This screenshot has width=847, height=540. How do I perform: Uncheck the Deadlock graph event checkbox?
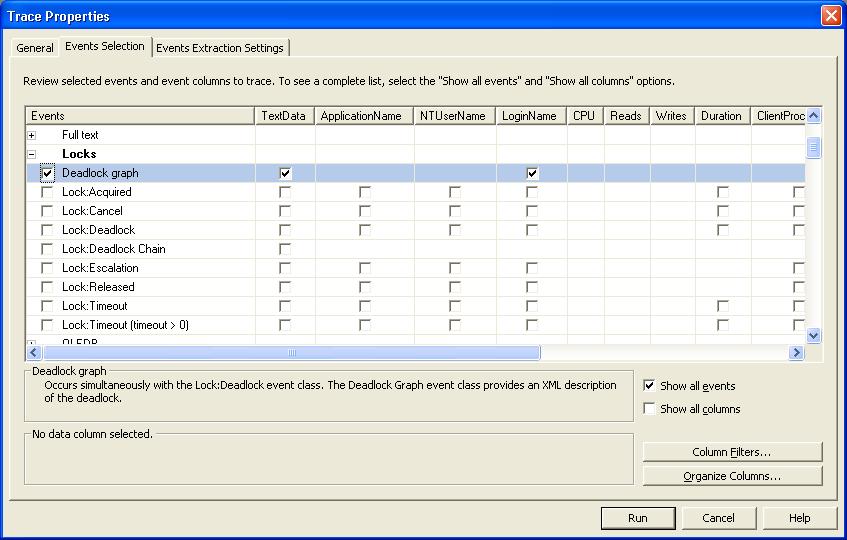48,173
